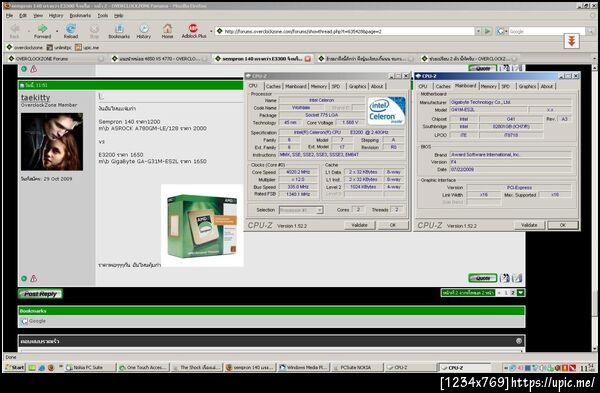Screen dimensions: 600x393
Task: Click the green online status icon below post
Action: click(x=24, y=279)
